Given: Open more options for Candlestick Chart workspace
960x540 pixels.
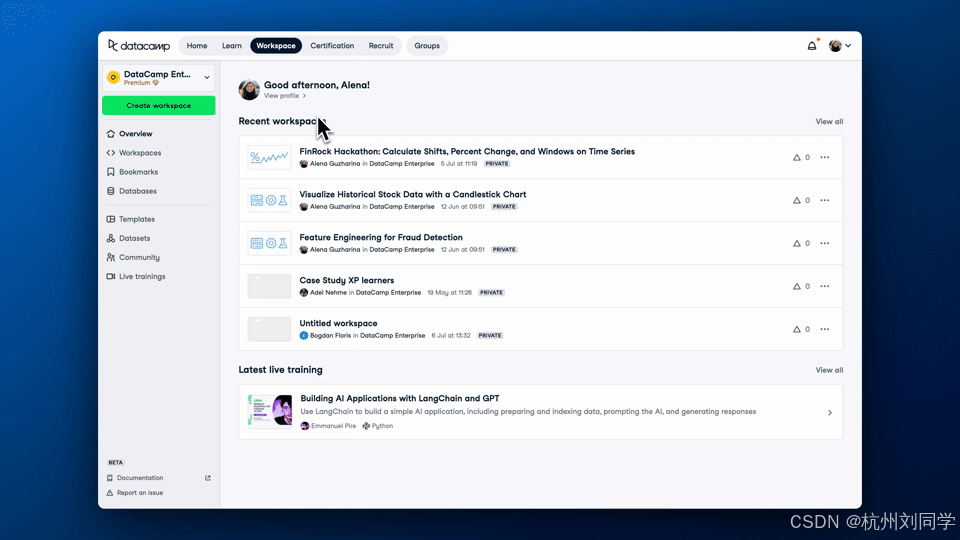Looking at the screenshot, I should pyautogui.click(x=825, y=201).
